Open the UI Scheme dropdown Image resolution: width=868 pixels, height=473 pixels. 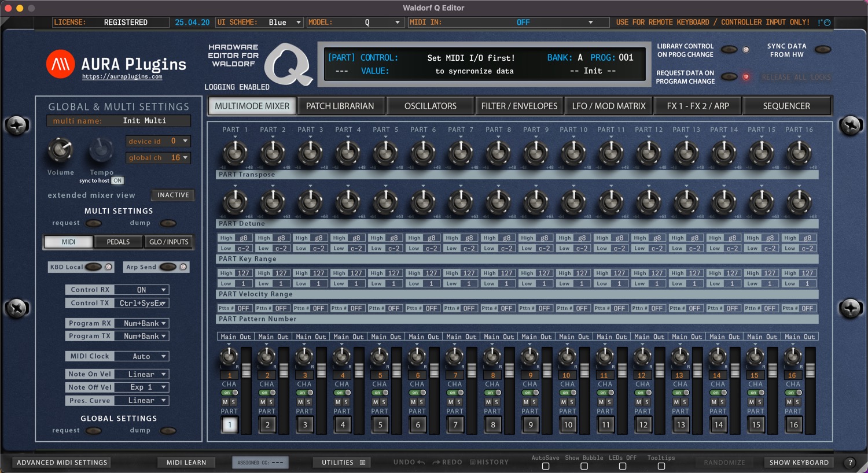(259, 23)
